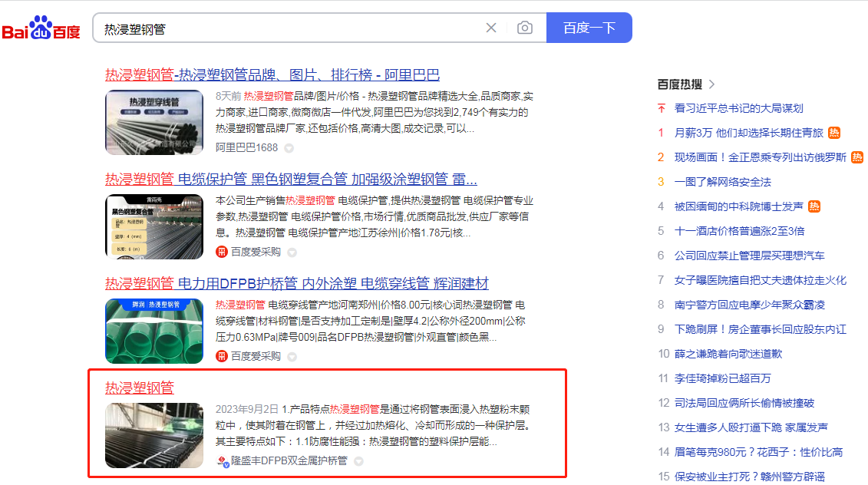Screen dimensions: 868x485
Task: Open hot search 被困缅甸的中科院博士发声
Action: (738, 206)
